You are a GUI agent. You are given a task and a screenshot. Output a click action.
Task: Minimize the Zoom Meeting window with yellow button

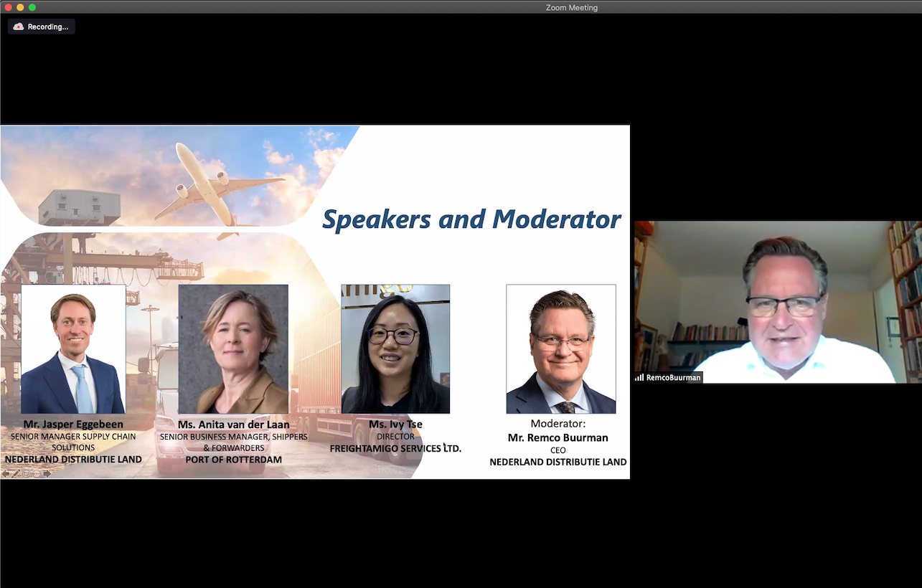(20, 7)
